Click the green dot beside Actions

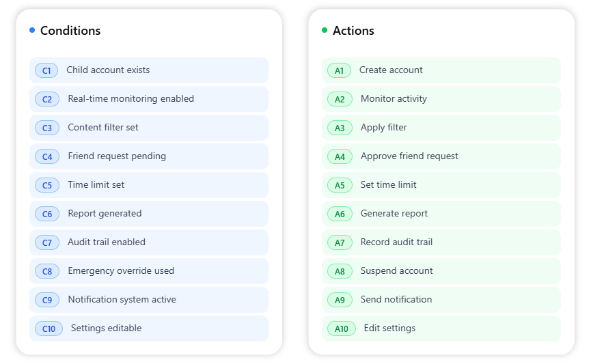click(x=325, y=30)
